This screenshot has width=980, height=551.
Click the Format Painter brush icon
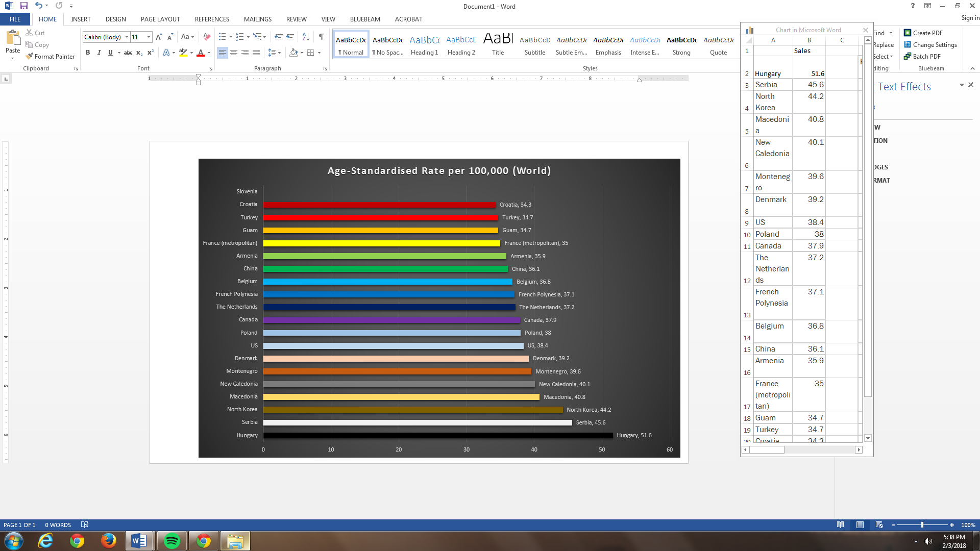tap(30, 57)
